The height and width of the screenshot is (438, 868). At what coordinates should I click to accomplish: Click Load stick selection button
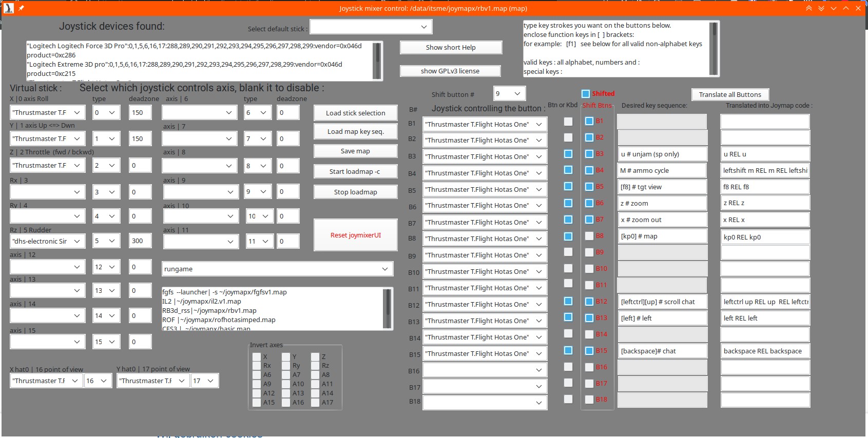click(355, 113)
